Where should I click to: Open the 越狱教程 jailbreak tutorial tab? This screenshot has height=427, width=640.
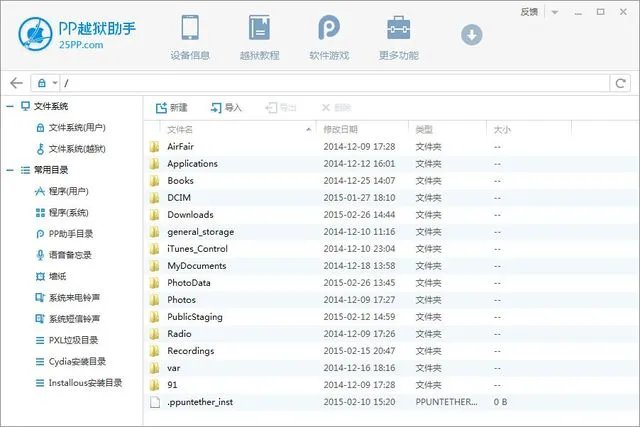tap(260, 38)
